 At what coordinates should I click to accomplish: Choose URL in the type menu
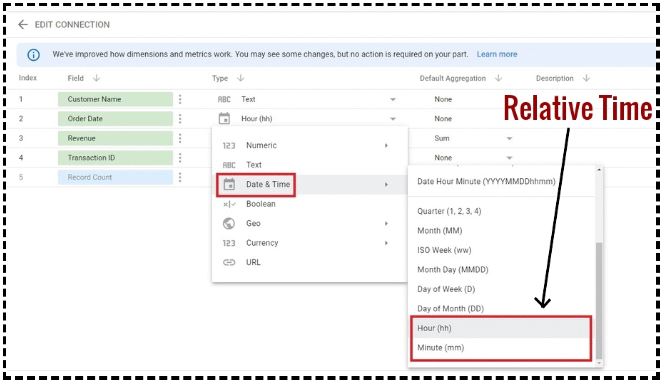click(310, 262)
